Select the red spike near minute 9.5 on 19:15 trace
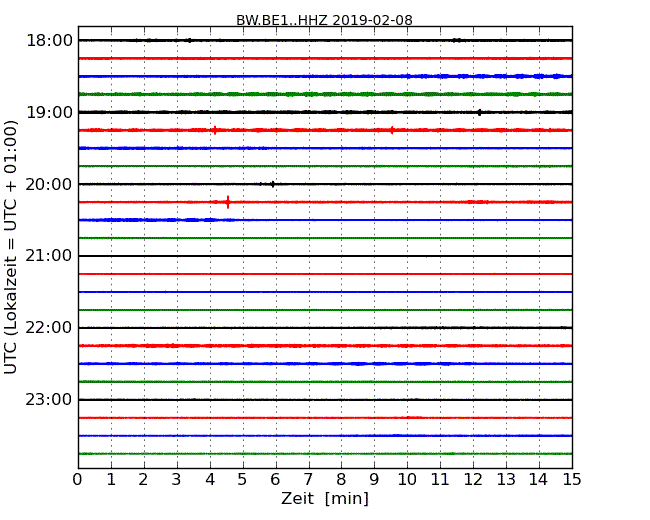 tap(392, 130)
